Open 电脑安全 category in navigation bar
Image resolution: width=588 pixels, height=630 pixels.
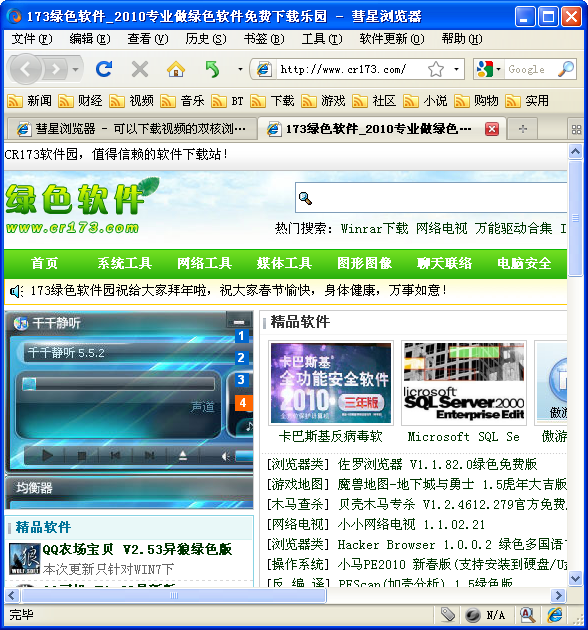pyautogui.click(x=524, y=264)
